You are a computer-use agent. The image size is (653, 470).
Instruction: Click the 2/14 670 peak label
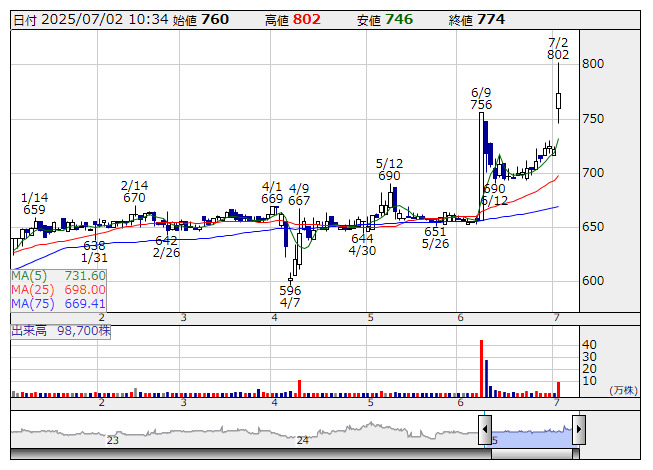134,191
